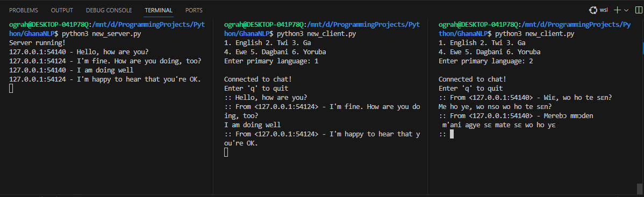The height and width of the screenshot is (197, 644).
Task: Click 'python3 new_client.py' in the middle terminal
Action: pyautogui.click(x=317, y=34)
